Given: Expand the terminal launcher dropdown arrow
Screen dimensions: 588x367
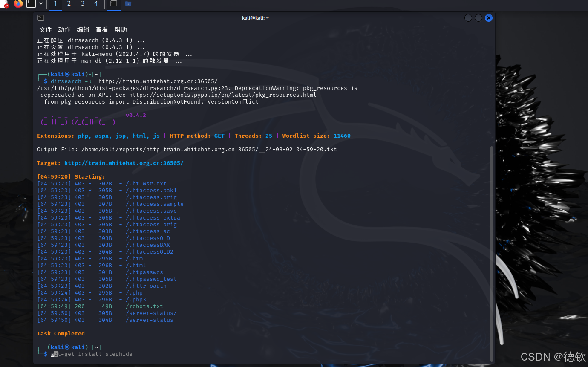Looking at the screenshot, I should (41, 4).
